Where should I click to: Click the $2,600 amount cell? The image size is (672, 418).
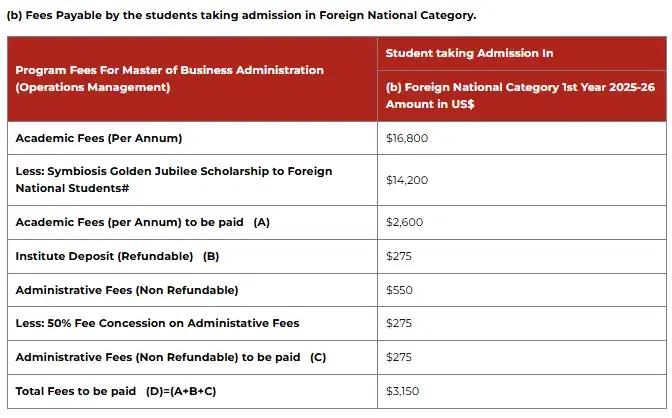click(404, 222)
